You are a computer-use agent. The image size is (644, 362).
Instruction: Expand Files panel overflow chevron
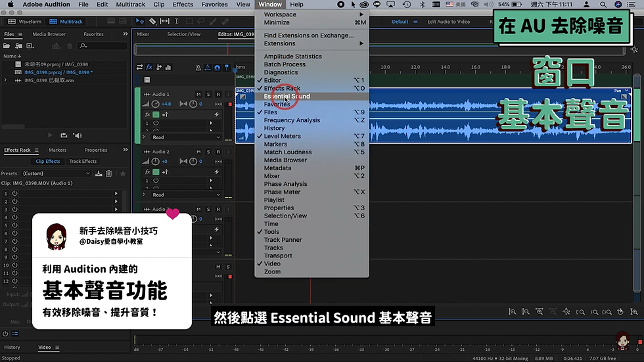pyautogui.click(x=126, y=34)
